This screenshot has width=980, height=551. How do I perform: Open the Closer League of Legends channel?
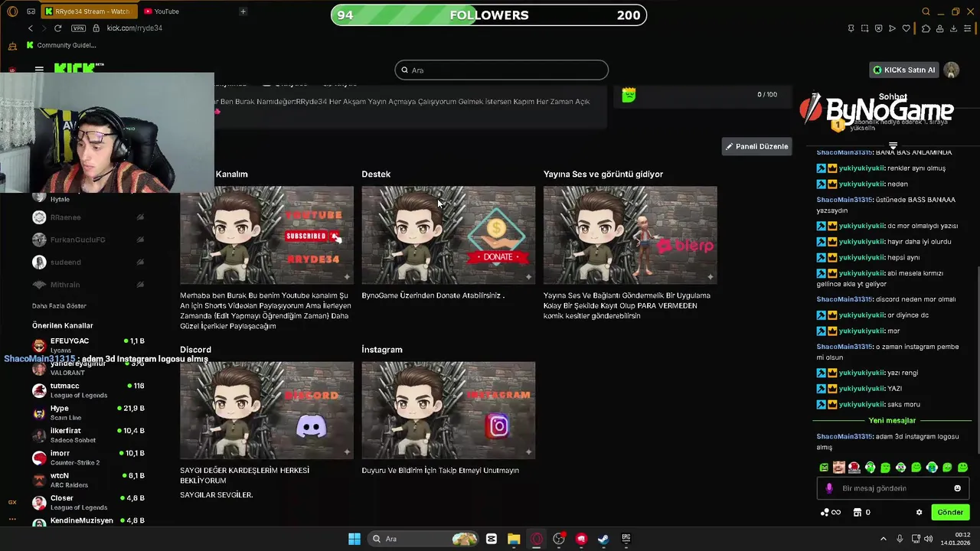(88, 502)
